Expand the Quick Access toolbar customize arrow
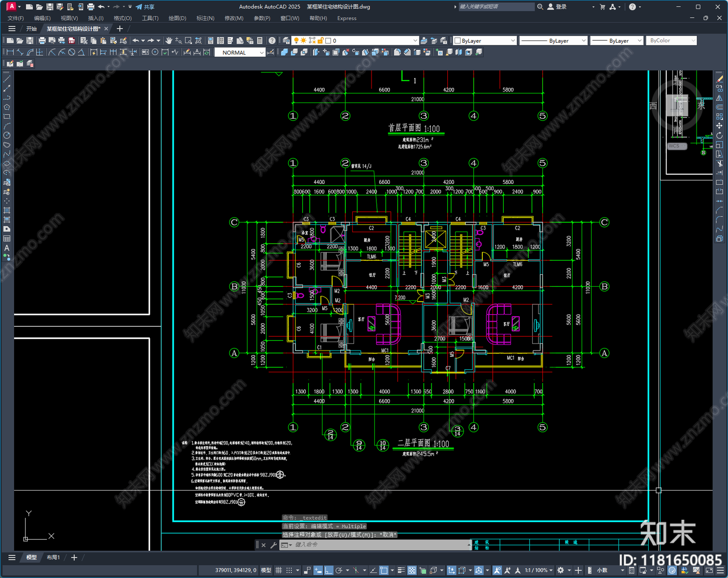This screenshot has height=578, width=728. [130, 7]
